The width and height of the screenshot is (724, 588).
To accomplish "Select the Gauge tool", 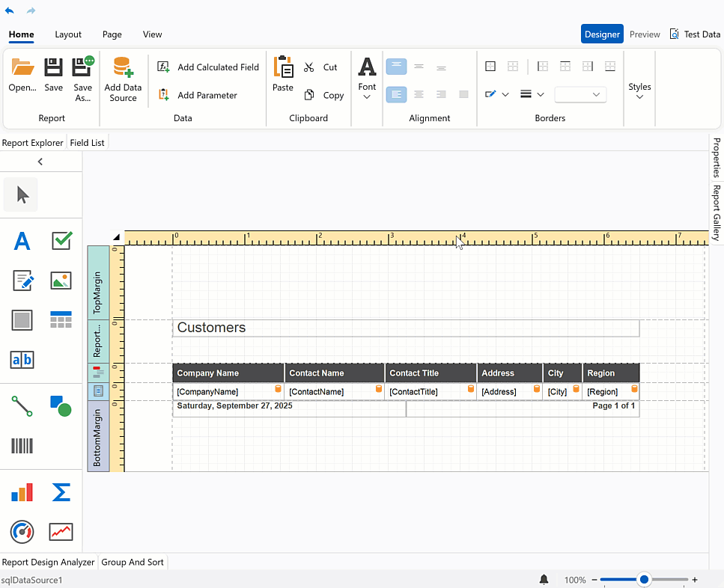I will (x=22, y=532).
